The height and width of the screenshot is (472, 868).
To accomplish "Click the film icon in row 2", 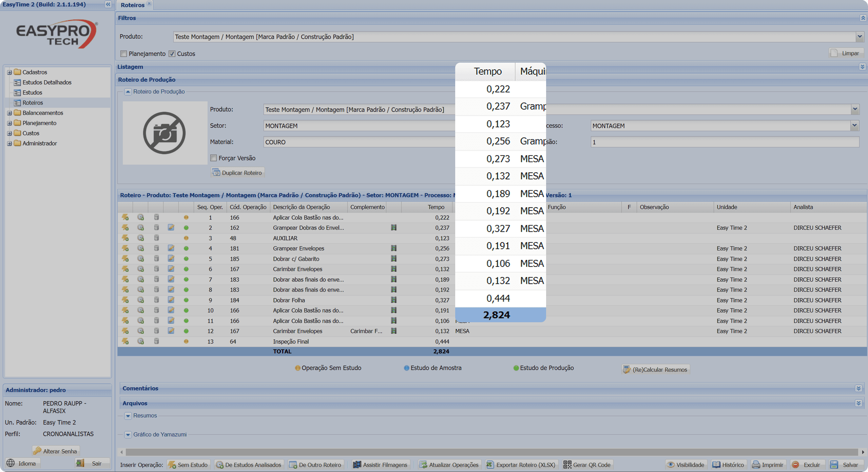I will [393, 228].
